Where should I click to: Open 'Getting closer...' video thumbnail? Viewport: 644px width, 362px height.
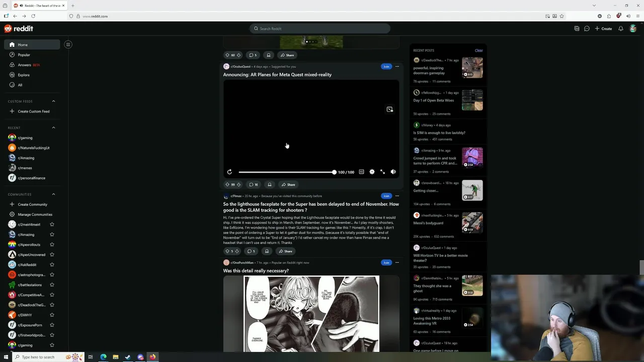[472, 190]
